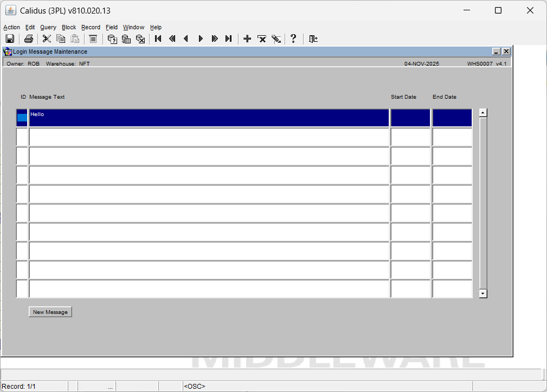This screenshot has height=392, width=547.
Task: Jump to the first record
Action: tap(158, 38)
